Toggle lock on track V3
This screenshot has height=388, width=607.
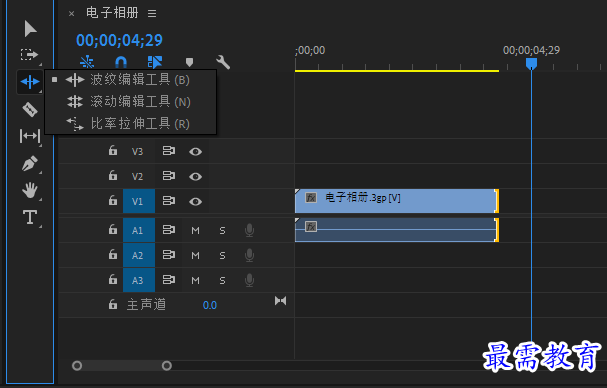pos(113,150)
